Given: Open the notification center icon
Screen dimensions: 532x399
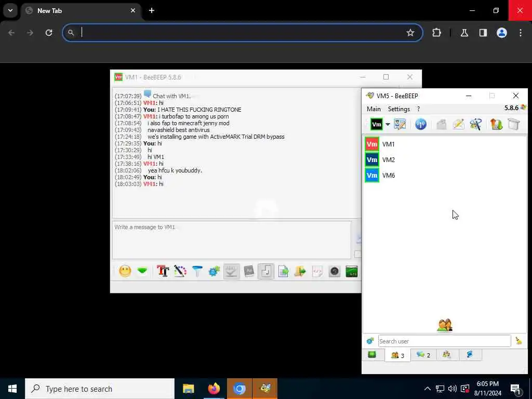Looking at the screenshot, I should (516, 390).
